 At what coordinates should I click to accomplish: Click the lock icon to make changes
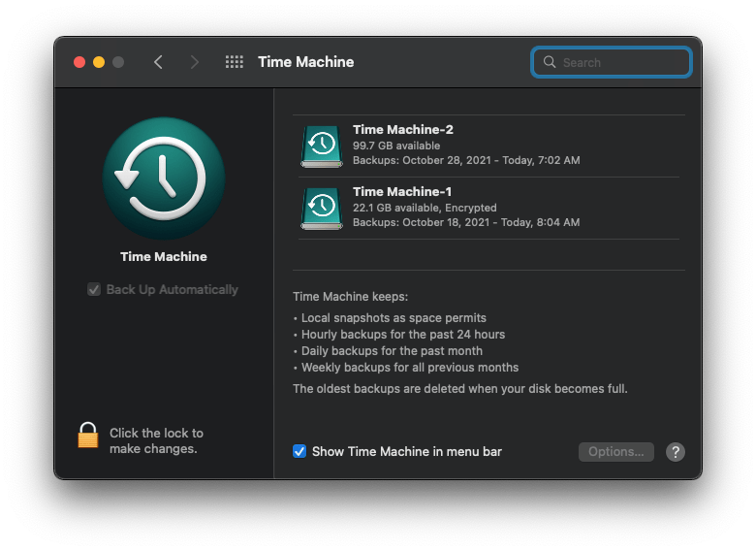coord(88,436)
